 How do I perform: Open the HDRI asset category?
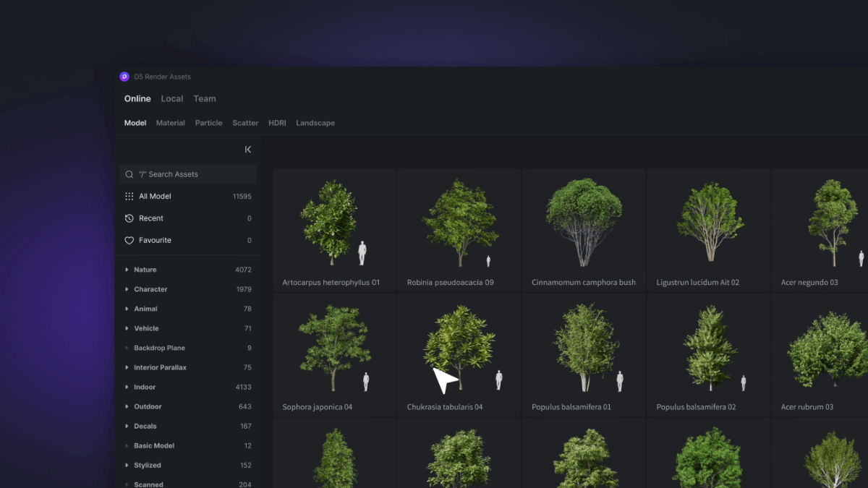[x=277, y=123]
